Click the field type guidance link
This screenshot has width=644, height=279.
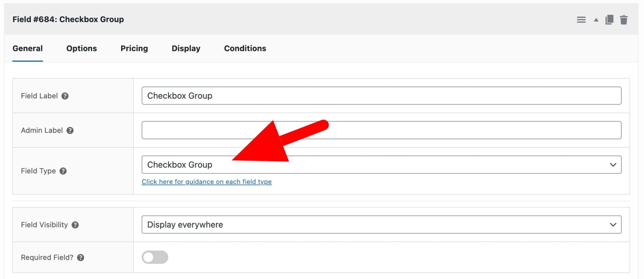[x=207, y=182]
